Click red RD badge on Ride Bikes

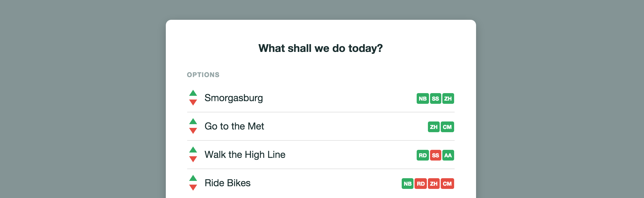pos(421,184)
